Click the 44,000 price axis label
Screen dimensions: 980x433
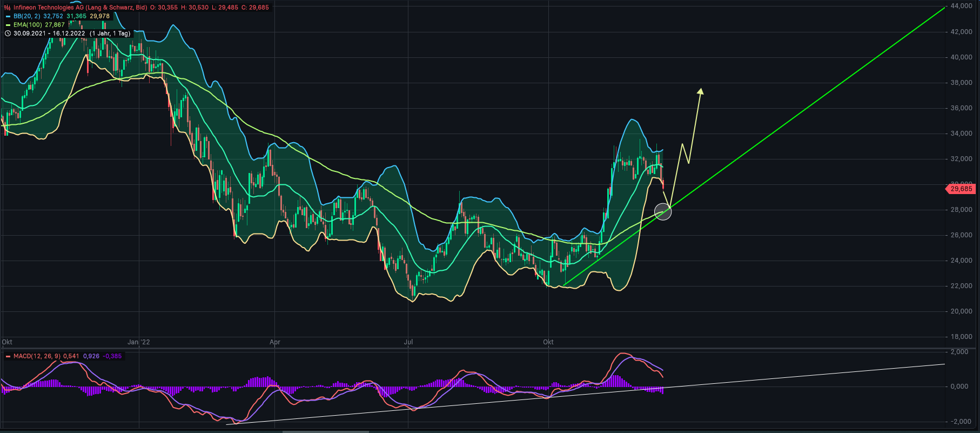(961, 6)
